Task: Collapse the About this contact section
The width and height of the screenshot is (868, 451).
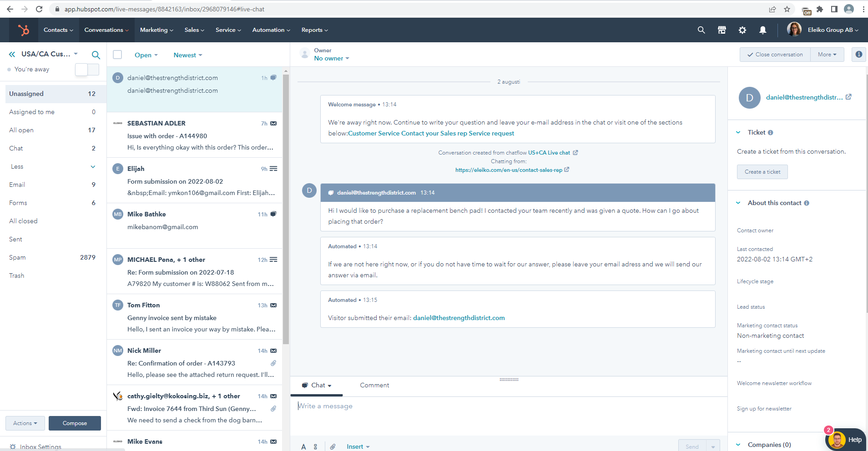Action: tap(738, 203)
